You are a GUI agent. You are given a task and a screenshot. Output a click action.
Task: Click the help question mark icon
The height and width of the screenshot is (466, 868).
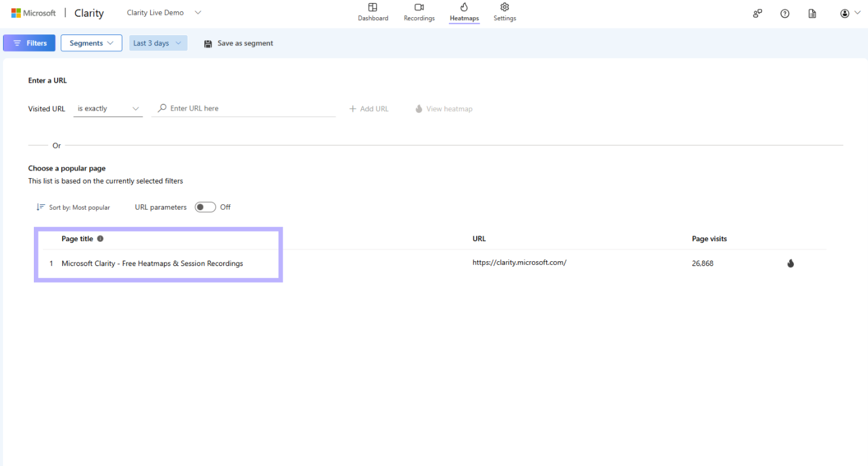coord(785,14)
